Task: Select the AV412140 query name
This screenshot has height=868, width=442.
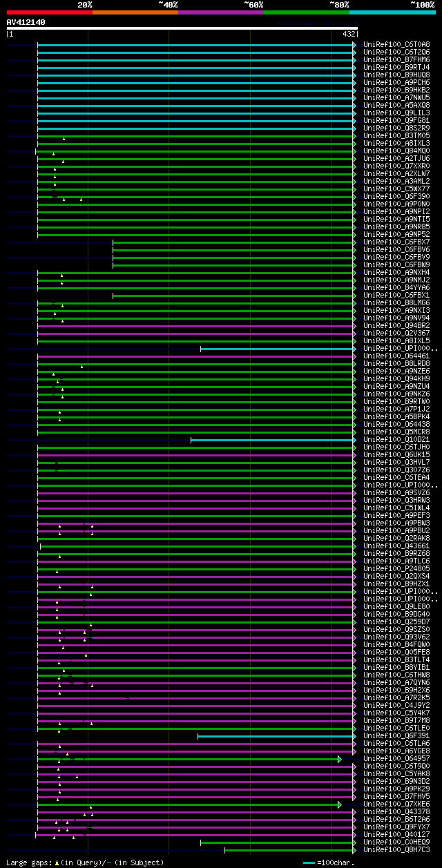Action: point(26,22)
